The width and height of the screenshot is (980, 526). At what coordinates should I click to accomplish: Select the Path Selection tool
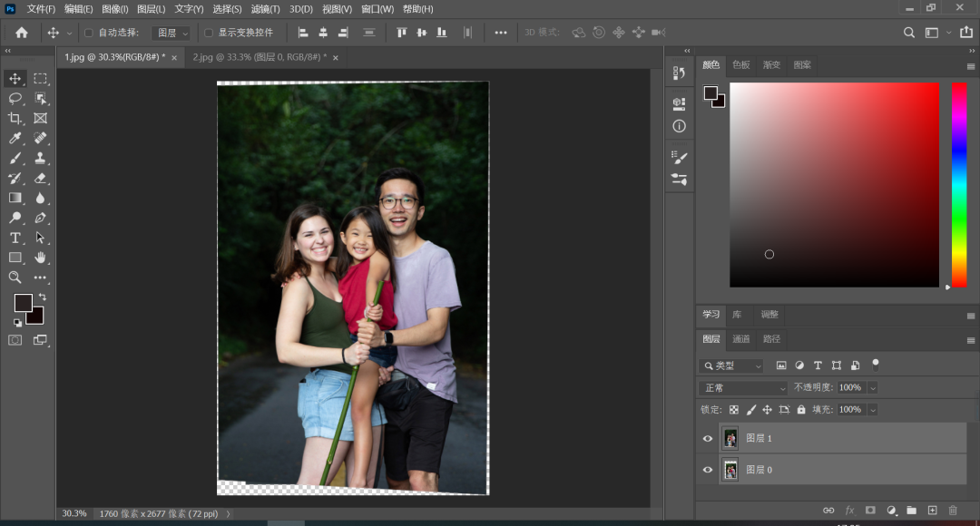[x=41, y=238]
